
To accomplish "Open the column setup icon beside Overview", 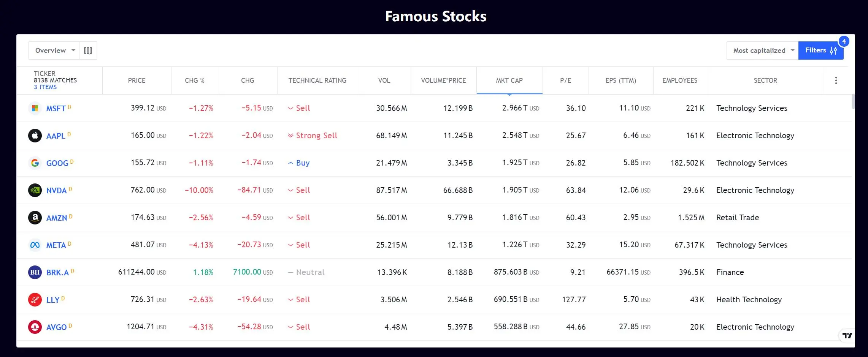I will [x=88, y=51].
